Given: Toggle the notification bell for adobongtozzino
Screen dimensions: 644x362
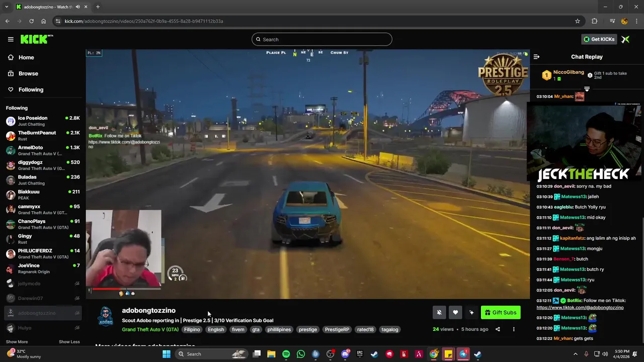Looking at the screenshot, I should click(439, 312).
